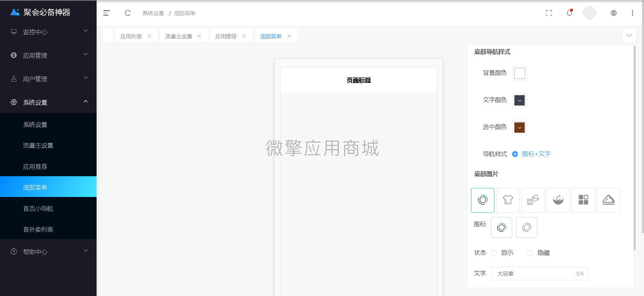Open the 选中颜色 brown color picker
This screenshot has width=644, height=296.
point(520,127)
